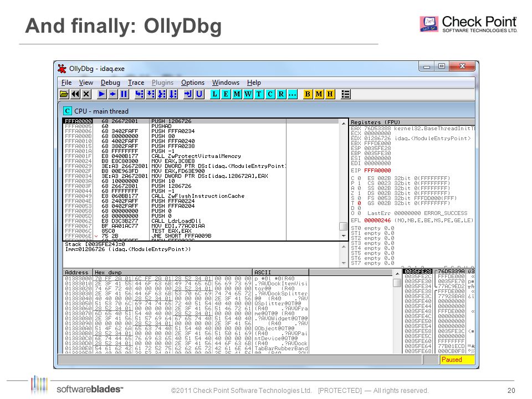
Task: Show Threads with T icon
Action: click(x=259, y=94)
